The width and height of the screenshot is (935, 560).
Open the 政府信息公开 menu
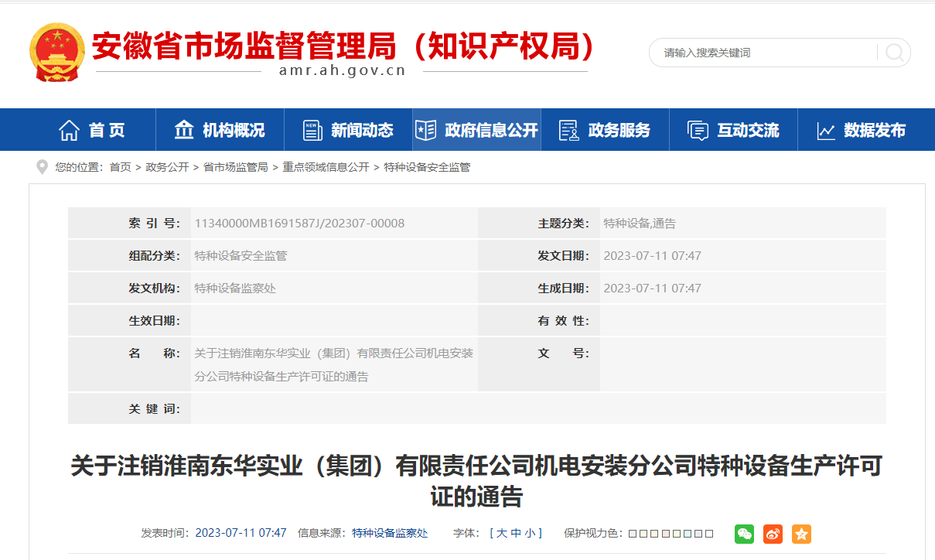(476, 130)
